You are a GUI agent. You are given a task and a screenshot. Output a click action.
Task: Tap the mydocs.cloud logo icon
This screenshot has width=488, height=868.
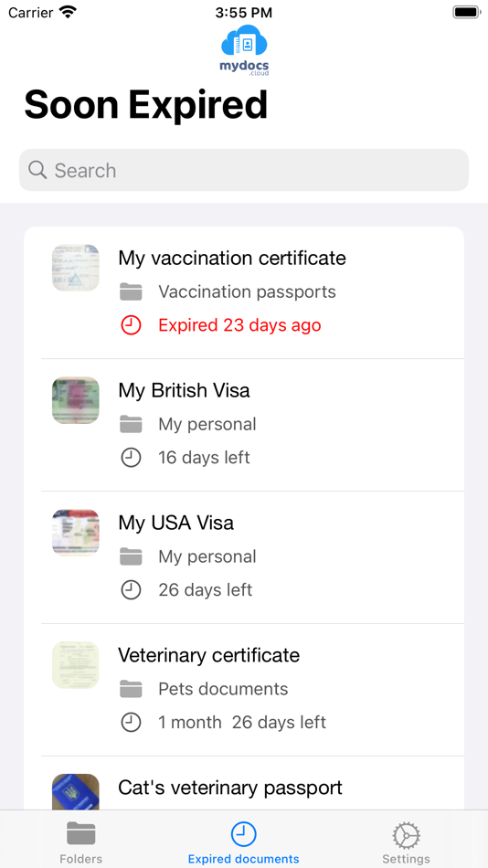[x=244, y=50]
